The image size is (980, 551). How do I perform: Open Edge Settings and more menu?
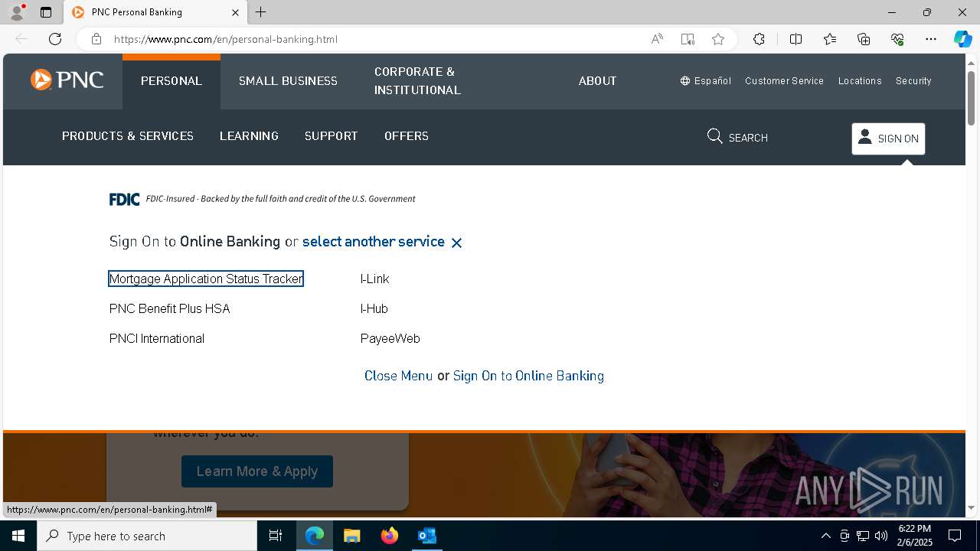pyautogui.click(x=931, y=39)
